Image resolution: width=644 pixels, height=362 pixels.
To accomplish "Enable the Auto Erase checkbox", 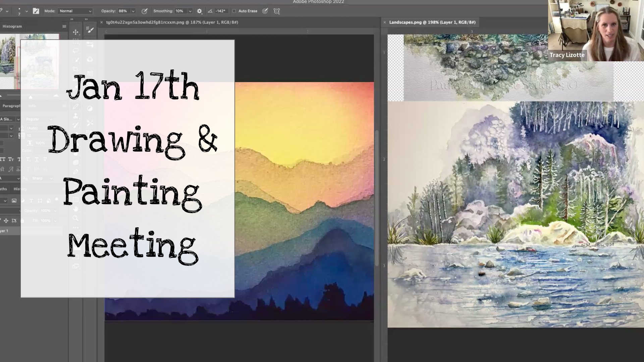I will pos(234,11).
